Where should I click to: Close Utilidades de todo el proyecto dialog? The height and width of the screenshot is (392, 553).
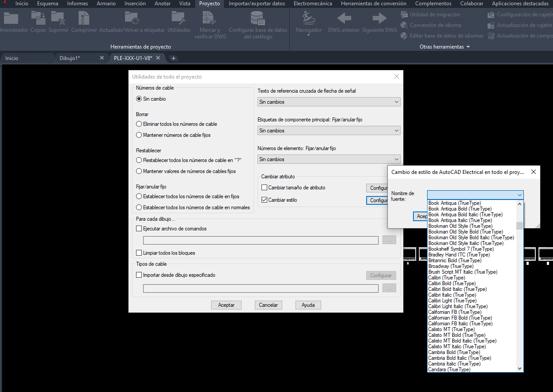[x=396, y=76]
